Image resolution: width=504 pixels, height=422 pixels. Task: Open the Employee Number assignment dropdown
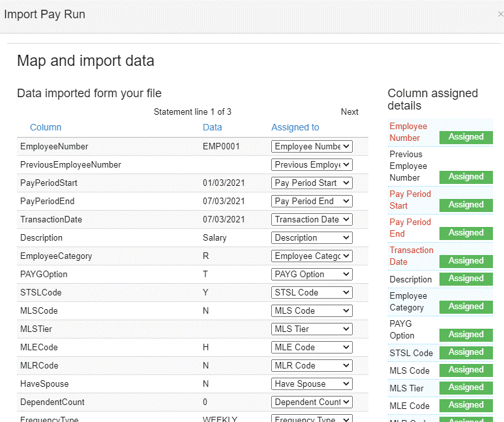[x=312, y=146]
